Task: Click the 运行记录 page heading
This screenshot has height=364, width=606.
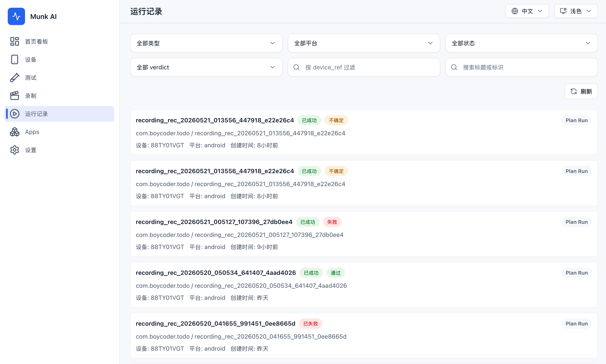Action: pos(146,12)
